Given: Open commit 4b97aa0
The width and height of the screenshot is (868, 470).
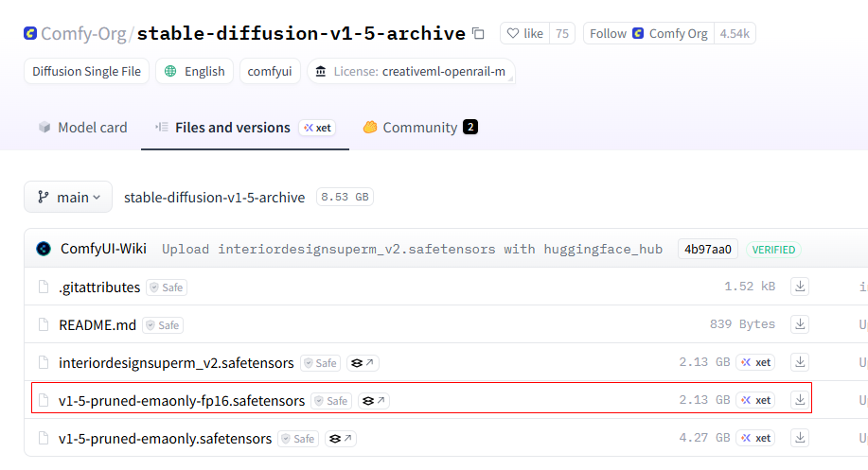Looking at the screenshot, I should [707, 250].
